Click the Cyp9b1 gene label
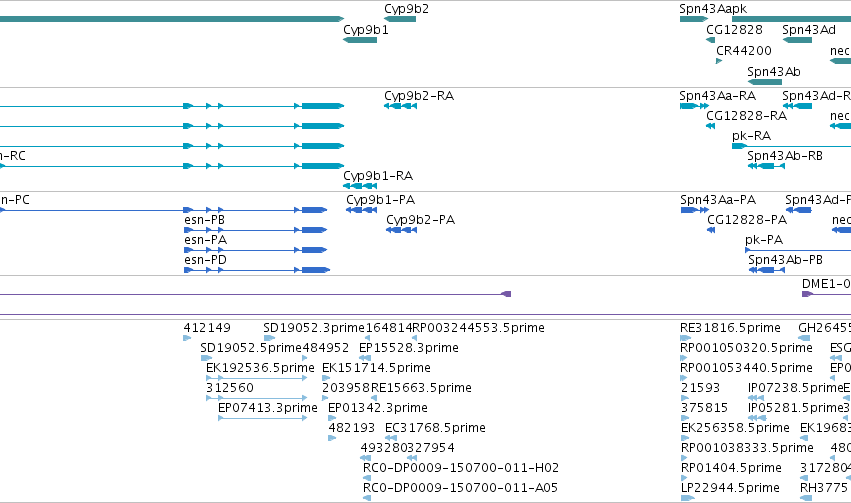 click(366, 30)
